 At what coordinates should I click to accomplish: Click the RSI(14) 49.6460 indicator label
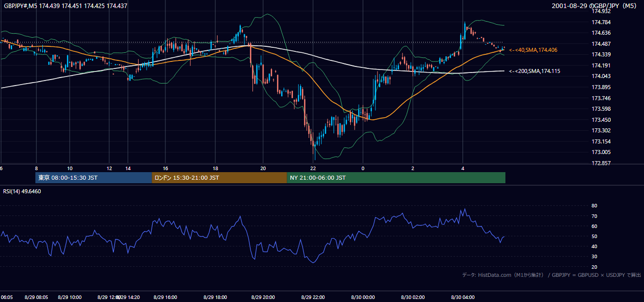22,191
